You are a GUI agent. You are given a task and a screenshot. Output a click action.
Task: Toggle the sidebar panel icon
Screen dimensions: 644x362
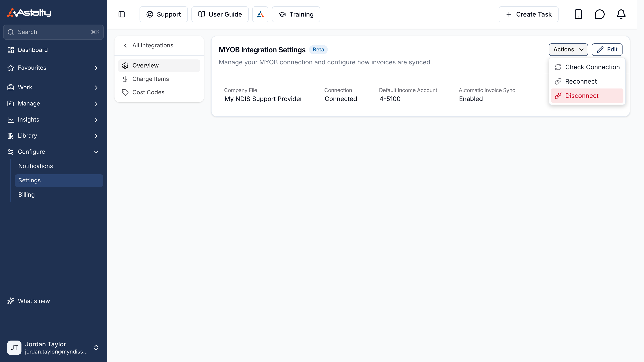click(x=121, y=14)
